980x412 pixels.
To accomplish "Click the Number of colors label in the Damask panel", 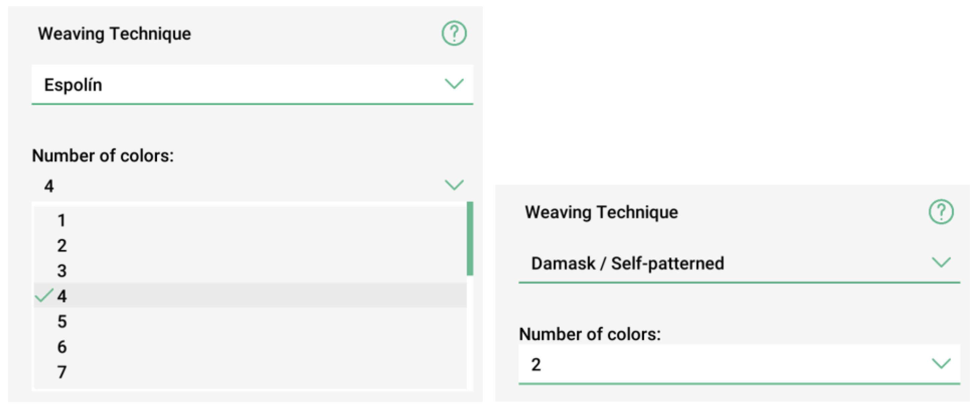I will [x=590, y=334].
